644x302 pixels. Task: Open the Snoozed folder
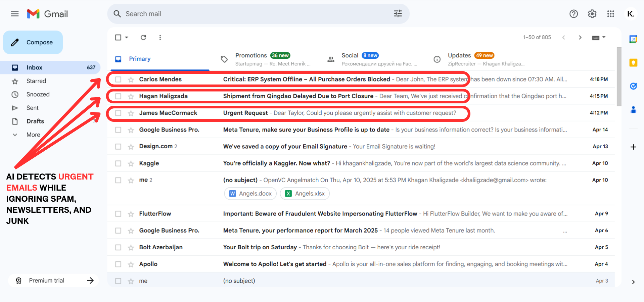point(38,94)
